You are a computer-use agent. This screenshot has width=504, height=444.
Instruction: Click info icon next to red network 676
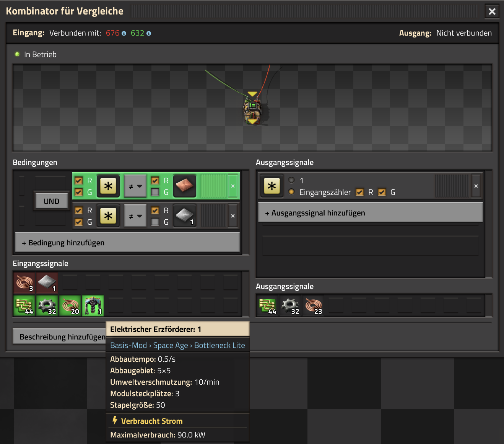click(x=124, y=33)
